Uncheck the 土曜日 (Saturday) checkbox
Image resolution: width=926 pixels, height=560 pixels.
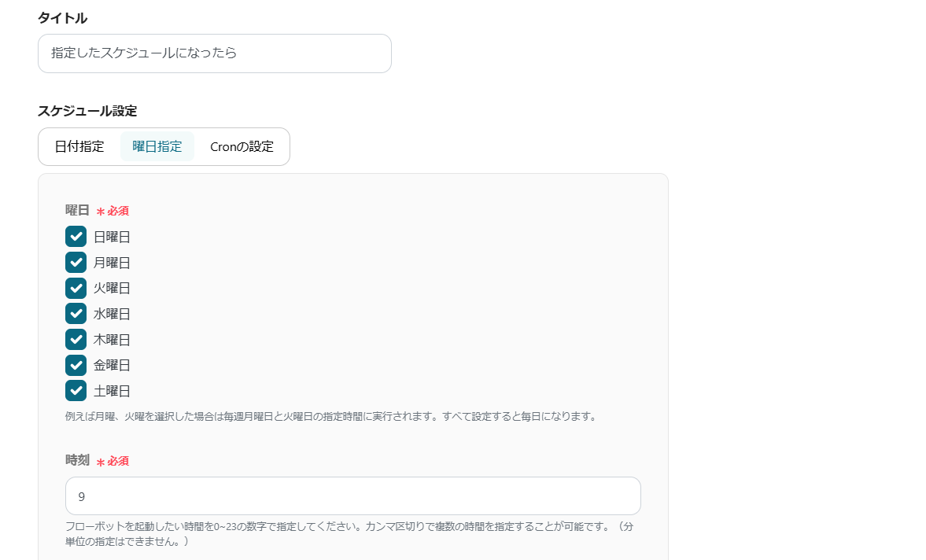tap(76, 390)
